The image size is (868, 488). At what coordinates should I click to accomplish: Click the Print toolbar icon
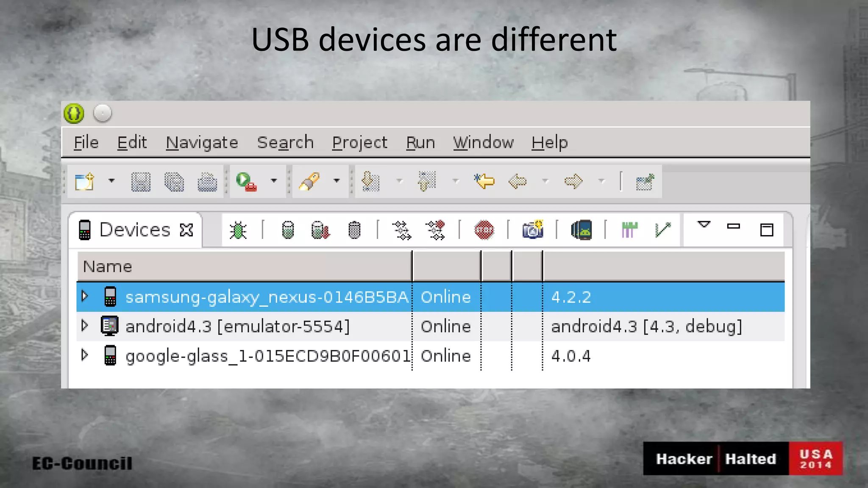207,182
